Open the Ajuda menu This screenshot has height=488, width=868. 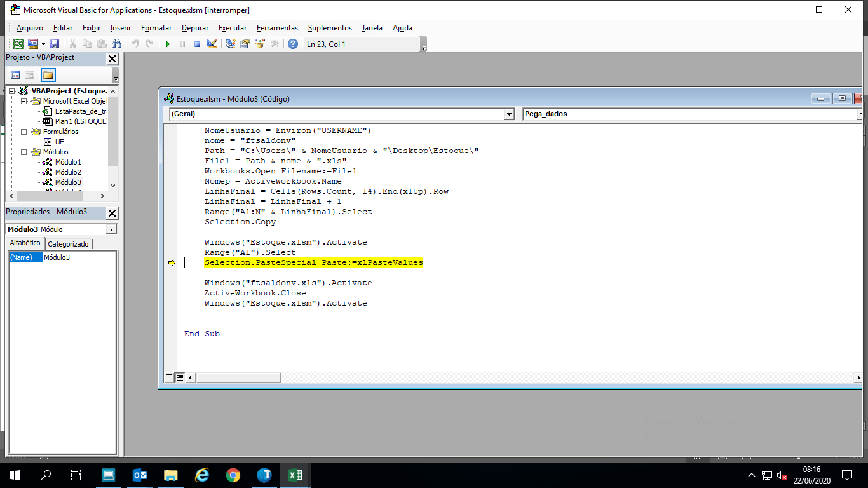(x=402, y=28)
